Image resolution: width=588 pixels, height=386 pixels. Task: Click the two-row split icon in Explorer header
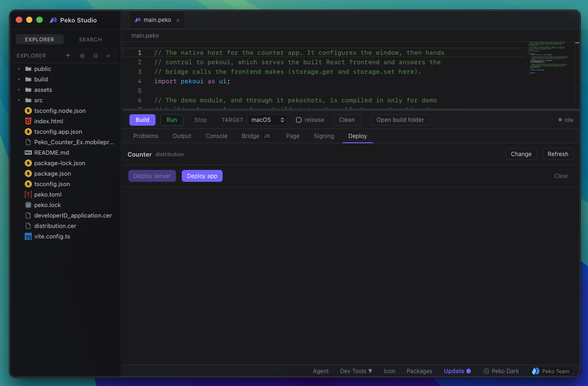click(96, 56)
